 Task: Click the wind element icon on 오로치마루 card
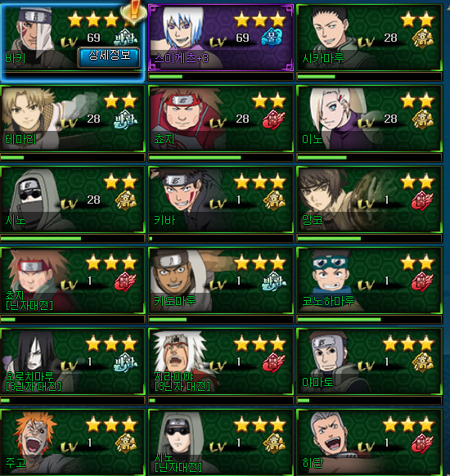[x=125, y=362]
